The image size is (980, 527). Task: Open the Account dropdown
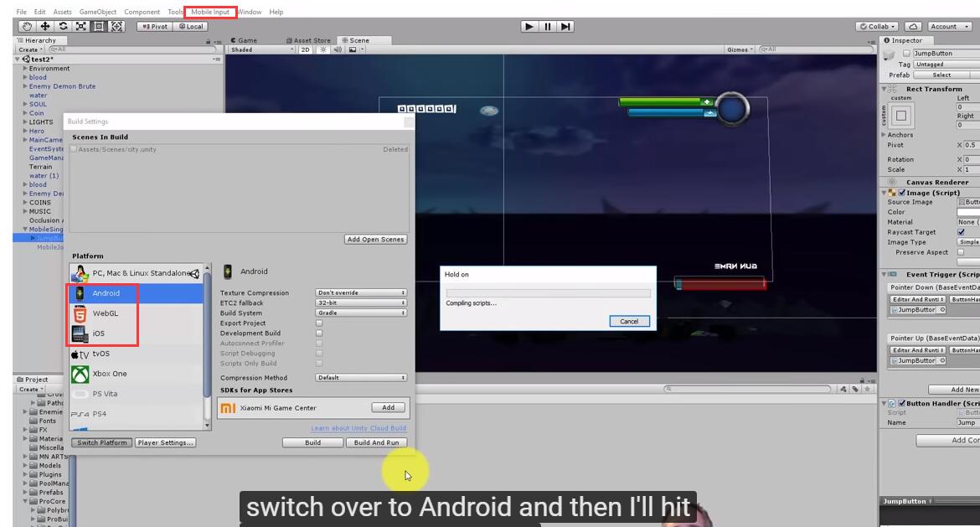(949, 26)
